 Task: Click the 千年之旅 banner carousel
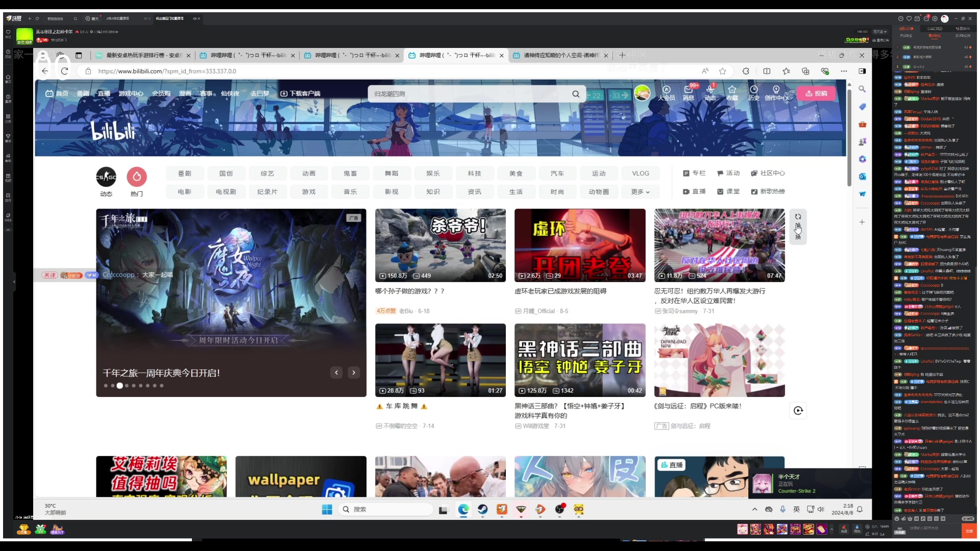[231, 303]
